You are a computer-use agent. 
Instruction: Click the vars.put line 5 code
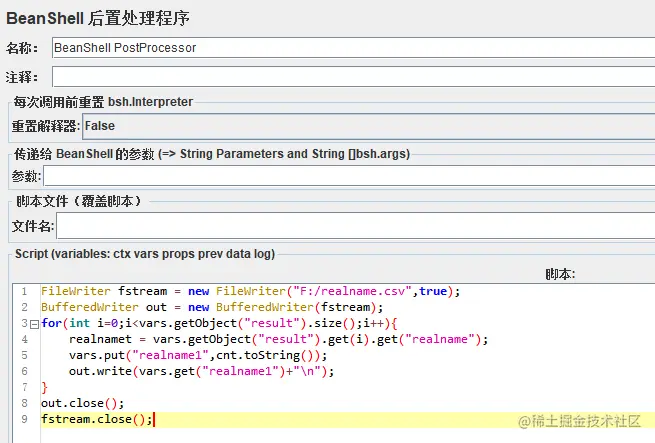click(x=198, y=355)
